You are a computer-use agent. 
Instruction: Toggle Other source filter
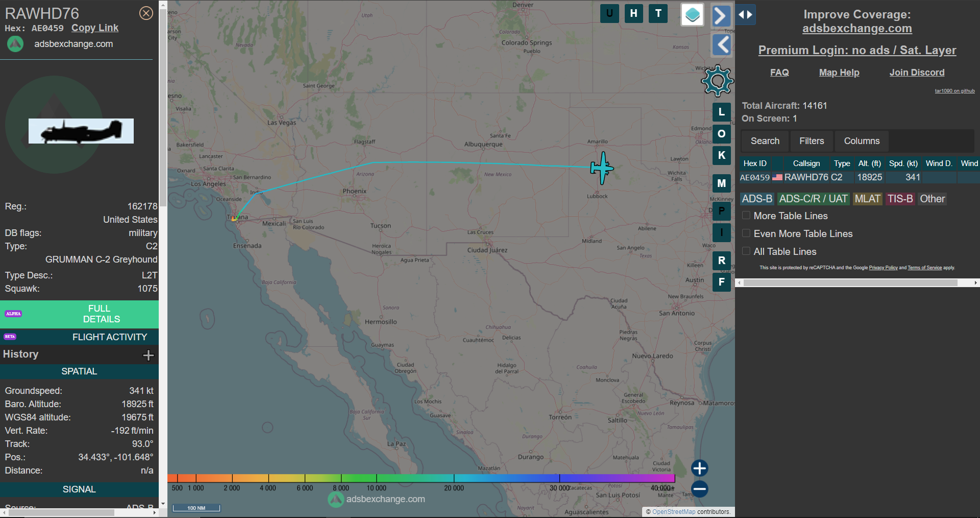click(x=932, y=199)
